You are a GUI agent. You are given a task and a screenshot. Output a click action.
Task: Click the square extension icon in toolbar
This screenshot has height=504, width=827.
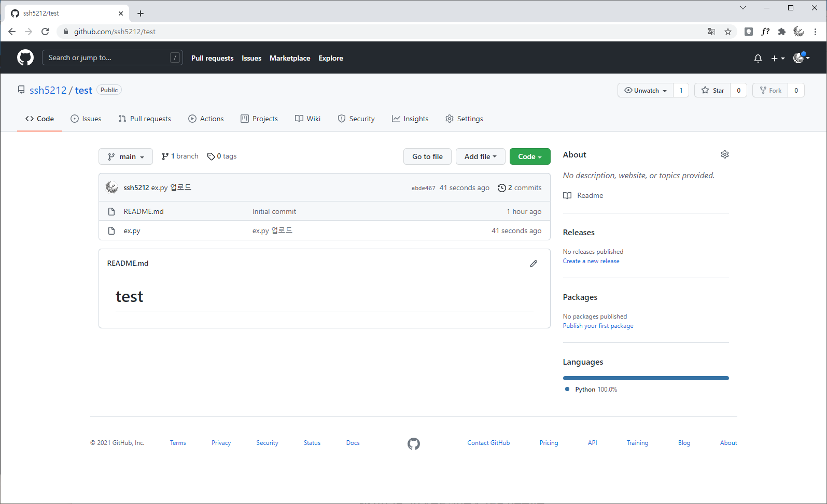coord(749,32)
